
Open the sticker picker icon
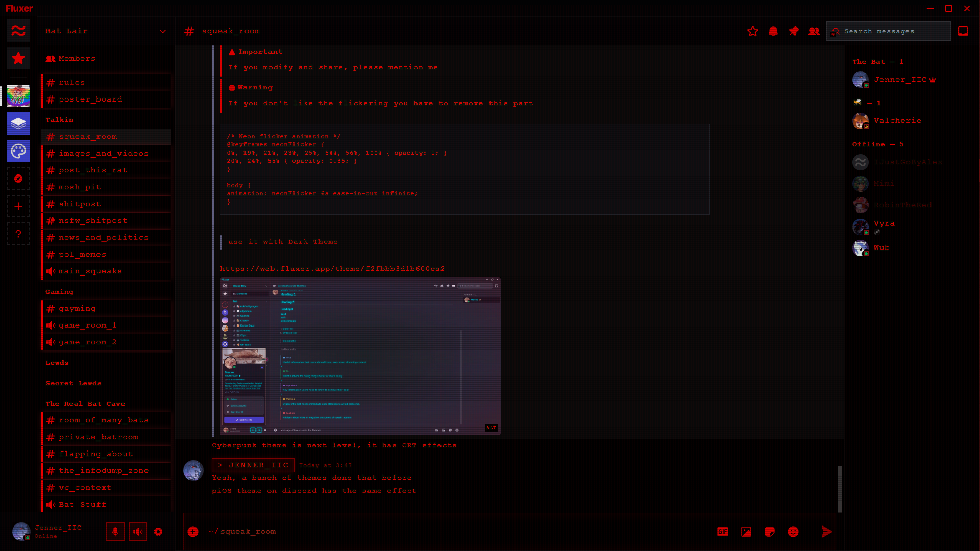pyautogui.click(x=769, y=532)
